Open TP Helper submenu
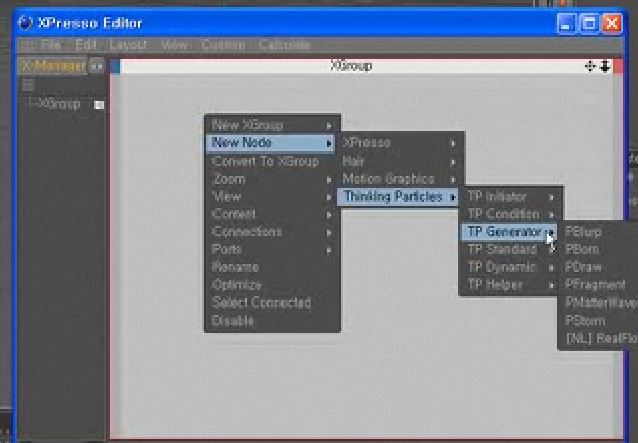The image size is (638, 443). (x=511, y=285)
